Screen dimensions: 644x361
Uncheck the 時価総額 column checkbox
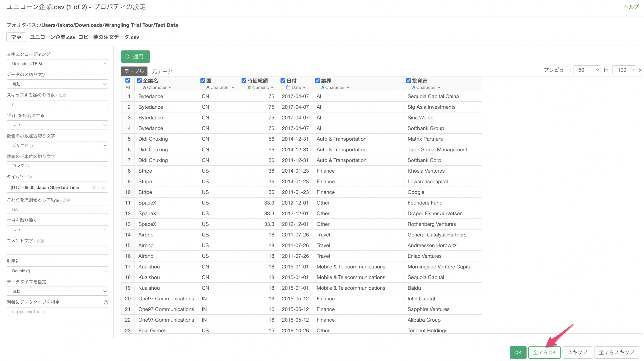point(244,81)
